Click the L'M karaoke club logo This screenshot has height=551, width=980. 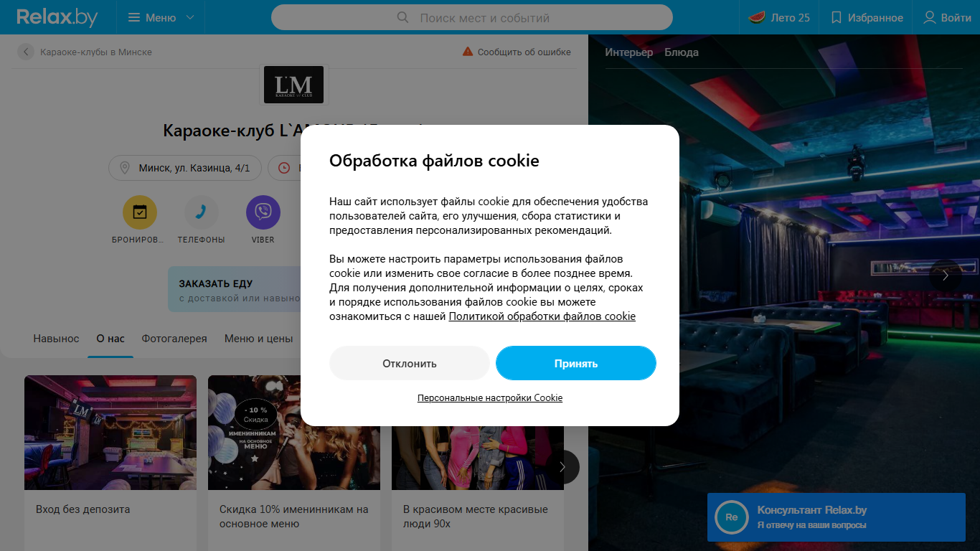293,85
